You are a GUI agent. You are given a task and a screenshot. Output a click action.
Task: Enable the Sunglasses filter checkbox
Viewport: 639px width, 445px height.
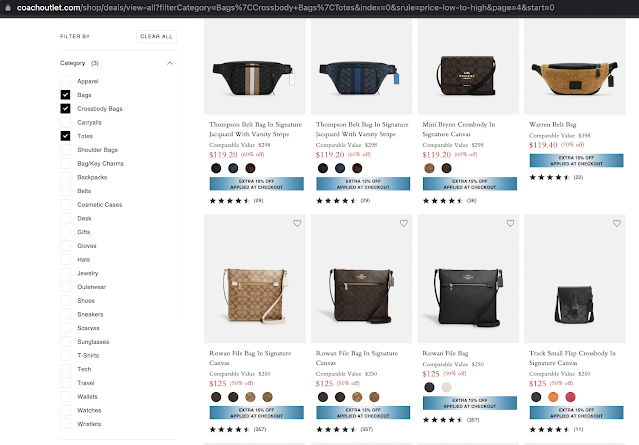coord(65,341)
